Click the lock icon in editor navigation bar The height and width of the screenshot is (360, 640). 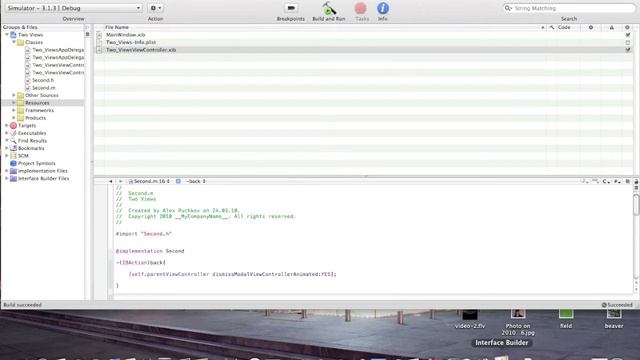[x=636, y=181]
